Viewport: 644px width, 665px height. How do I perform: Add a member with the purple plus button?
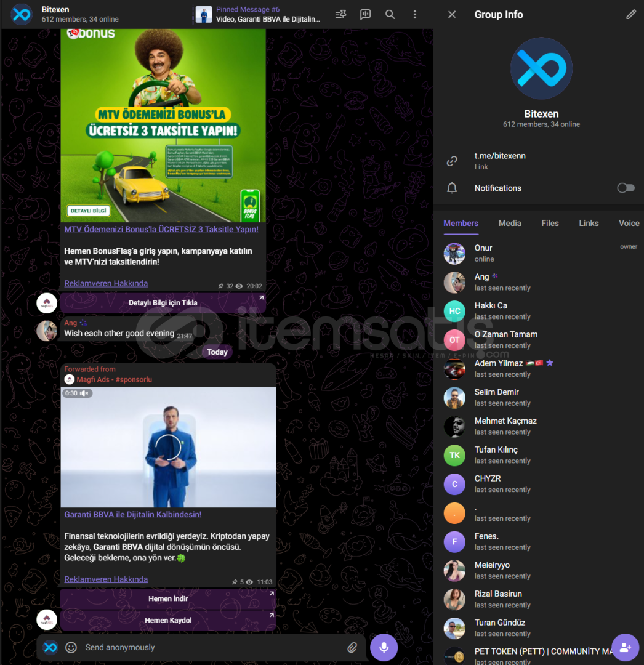pos(626,647)
